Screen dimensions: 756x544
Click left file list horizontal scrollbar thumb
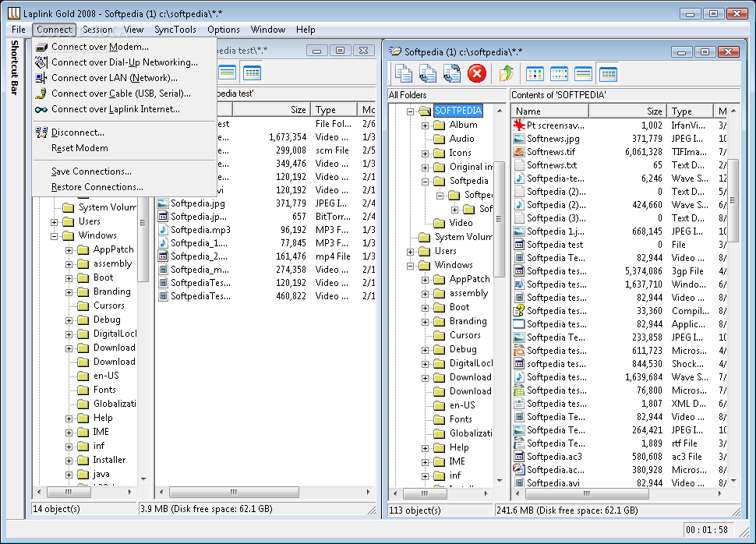coord(234,492)
